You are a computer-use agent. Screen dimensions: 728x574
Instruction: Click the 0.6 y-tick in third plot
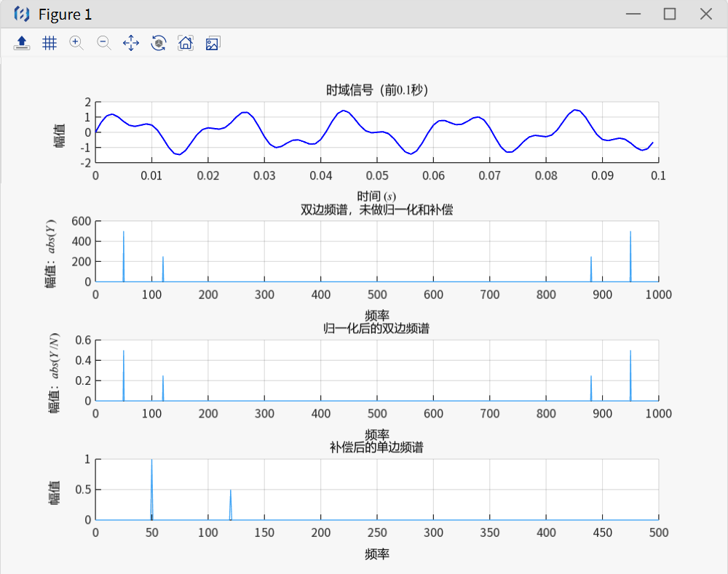83,340
